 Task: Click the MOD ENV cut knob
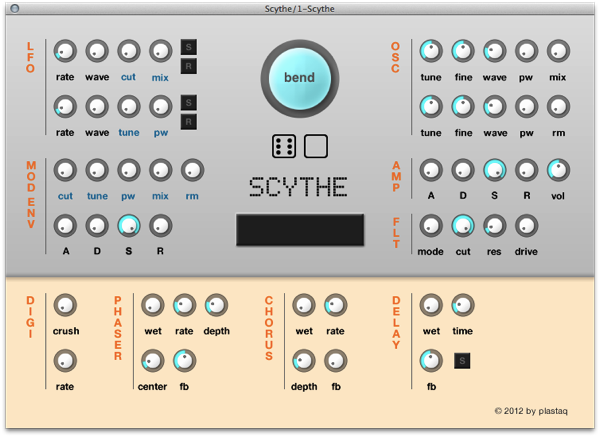[x=65, y=170]
